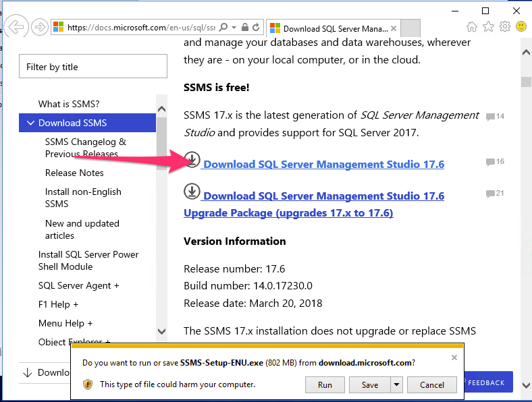Expand the SQL Server Agent + node
532x402 pixels.
[79, 286]
